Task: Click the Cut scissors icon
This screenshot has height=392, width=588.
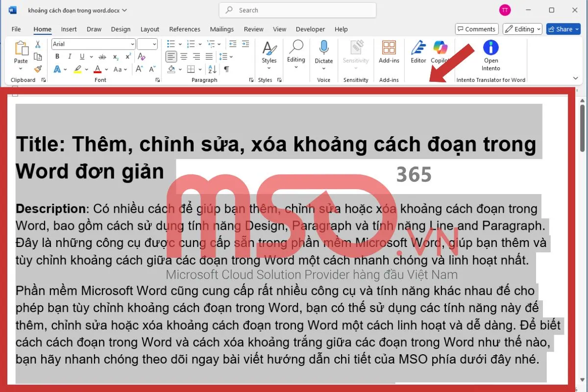Action: tap(38, 45)
